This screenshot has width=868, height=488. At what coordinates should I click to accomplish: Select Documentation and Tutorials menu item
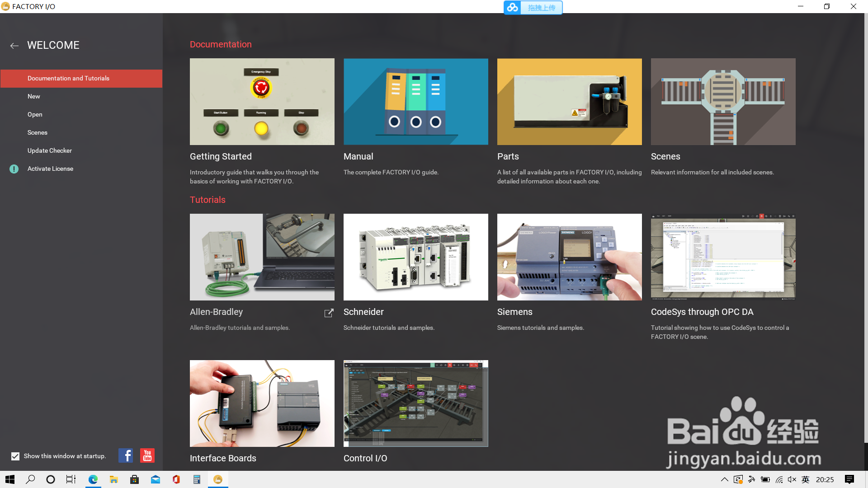pyautogui.click(x=81, y=79)
